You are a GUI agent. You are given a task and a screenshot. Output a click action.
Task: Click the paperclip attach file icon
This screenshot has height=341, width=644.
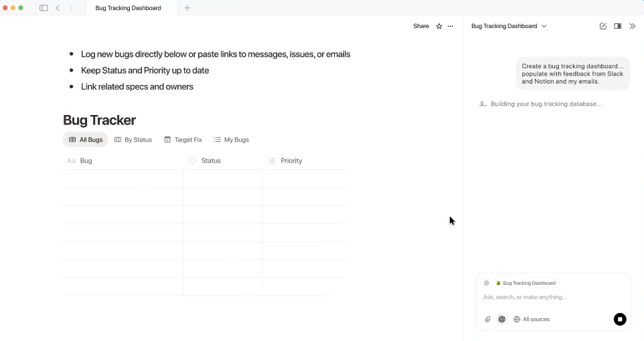point(487,320)
